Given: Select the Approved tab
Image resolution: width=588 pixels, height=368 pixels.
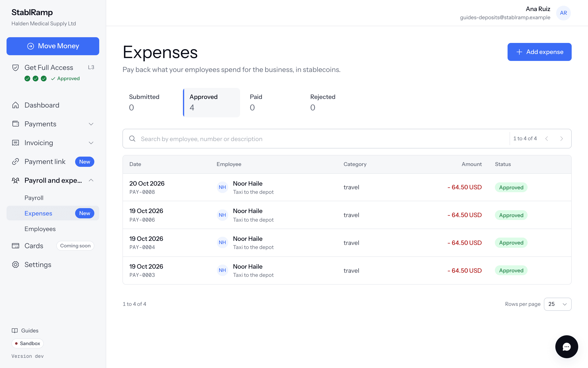Looking at the screenshot, I should pyautogui.click(x=211, y=102).
